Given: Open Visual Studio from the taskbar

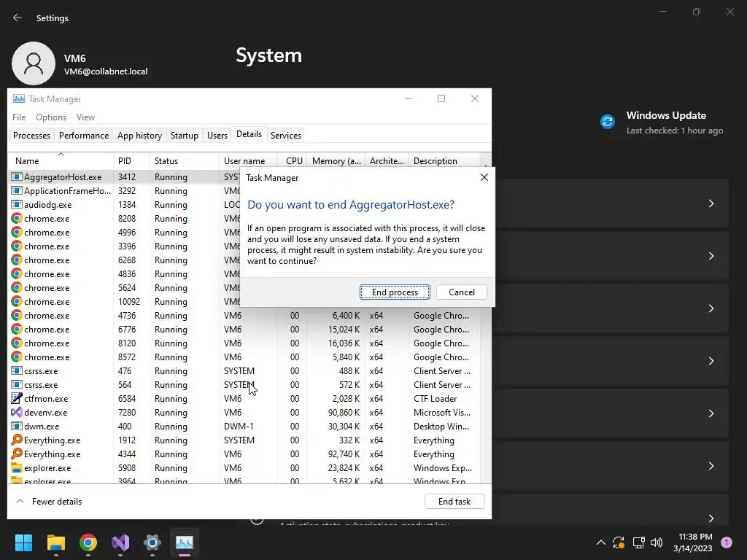Looking at the screenshot, I should (120, 542).
